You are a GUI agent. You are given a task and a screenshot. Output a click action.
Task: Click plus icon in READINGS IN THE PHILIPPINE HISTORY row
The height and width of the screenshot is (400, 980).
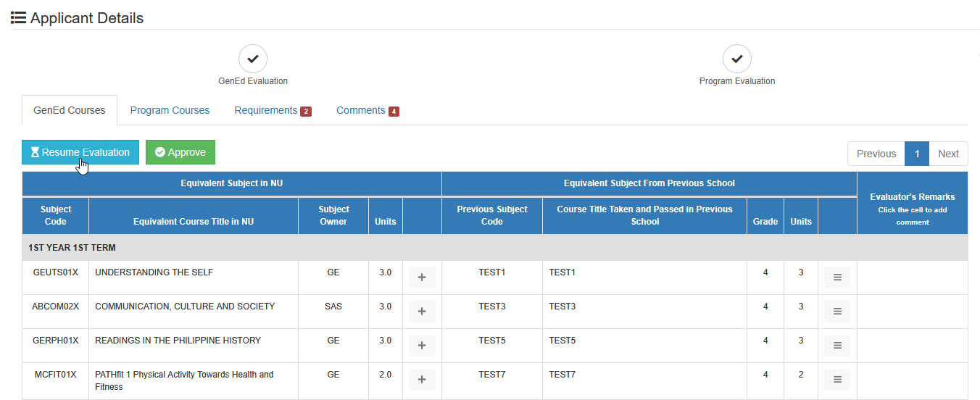coord(422,346)
